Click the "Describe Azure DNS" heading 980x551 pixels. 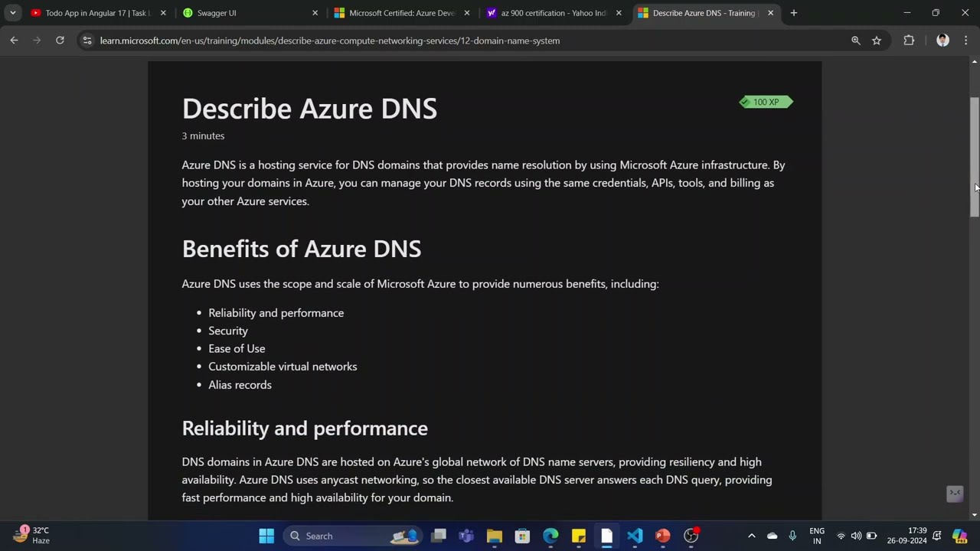(309, 109)
